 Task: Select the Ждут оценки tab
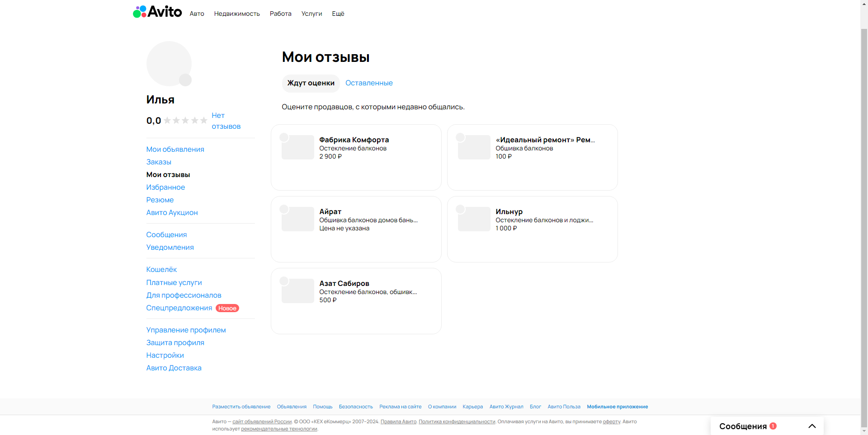tap(311, 83)
